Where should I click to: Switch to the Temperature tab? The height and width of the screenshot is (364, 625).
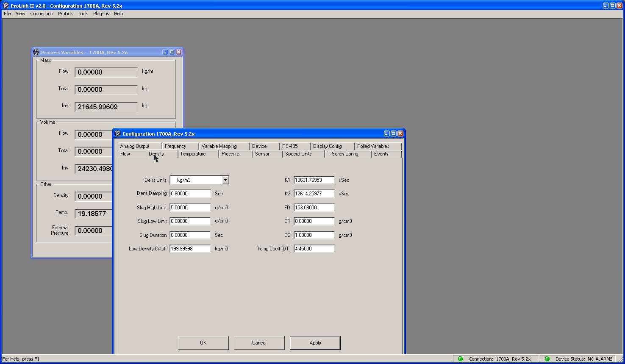[x=193, y=154]
